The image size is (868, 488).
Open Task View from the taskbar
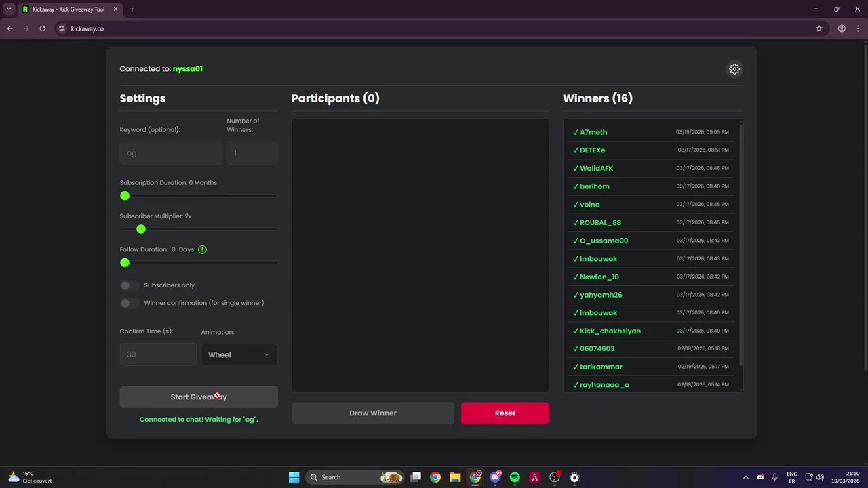416,477
